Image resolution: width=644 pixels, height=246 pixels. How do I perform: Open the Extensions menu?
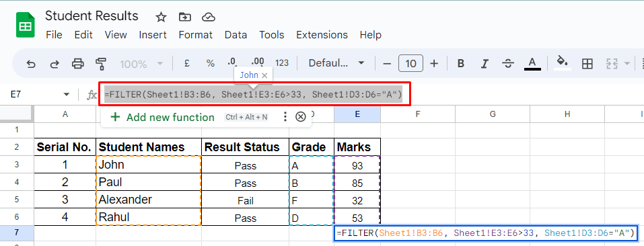(x=322, y=35)
